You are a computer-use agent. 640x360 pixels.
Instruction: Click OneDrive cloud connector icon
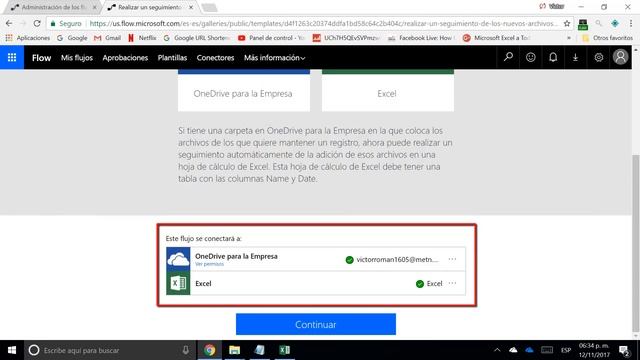[x=178, y=259]
